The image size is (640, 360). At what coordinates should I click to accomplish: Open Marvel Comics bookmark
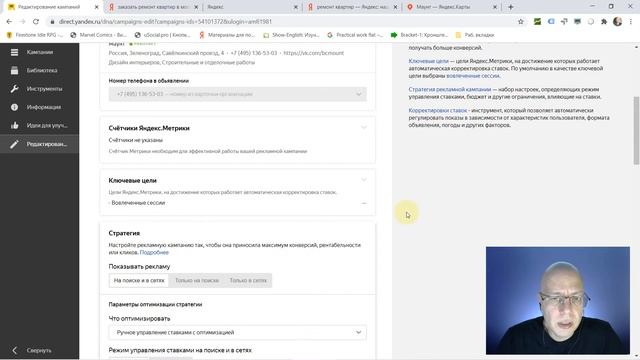(x=98, y=35)
